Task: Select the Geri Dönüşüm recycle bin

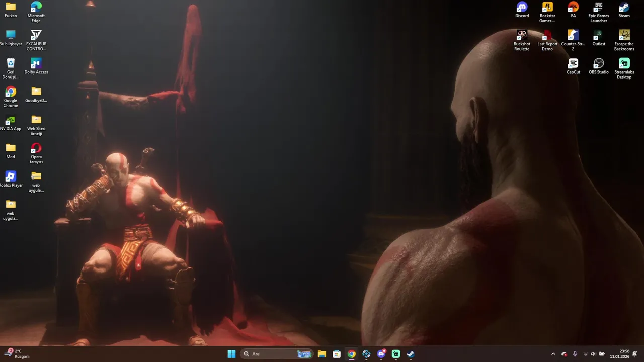Action: coord(11,68)
